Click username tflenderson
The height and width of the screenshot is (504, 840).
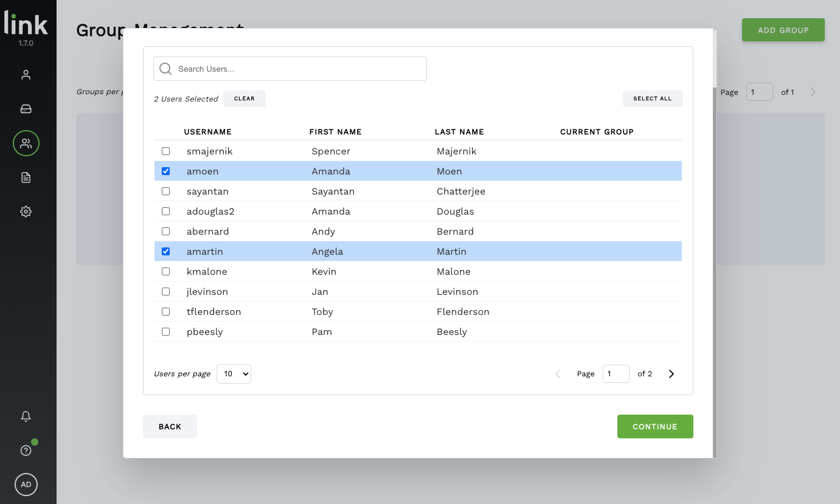pos(214,311)
